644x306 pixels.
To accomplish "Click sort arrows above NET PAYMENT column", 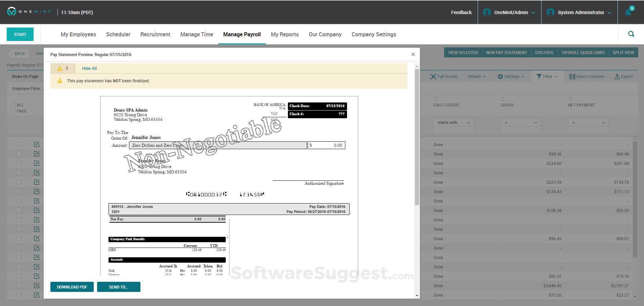I will point(570,99).
